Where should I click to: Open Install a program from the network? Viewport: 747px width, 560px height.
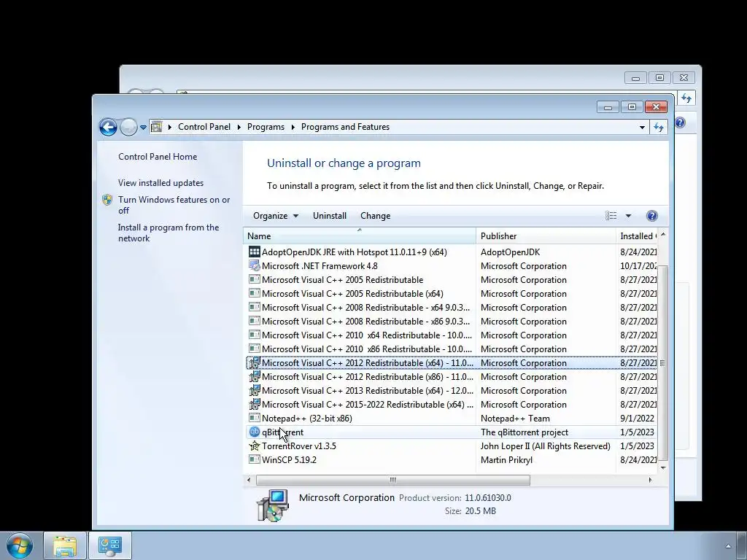(x=169, y=233)
